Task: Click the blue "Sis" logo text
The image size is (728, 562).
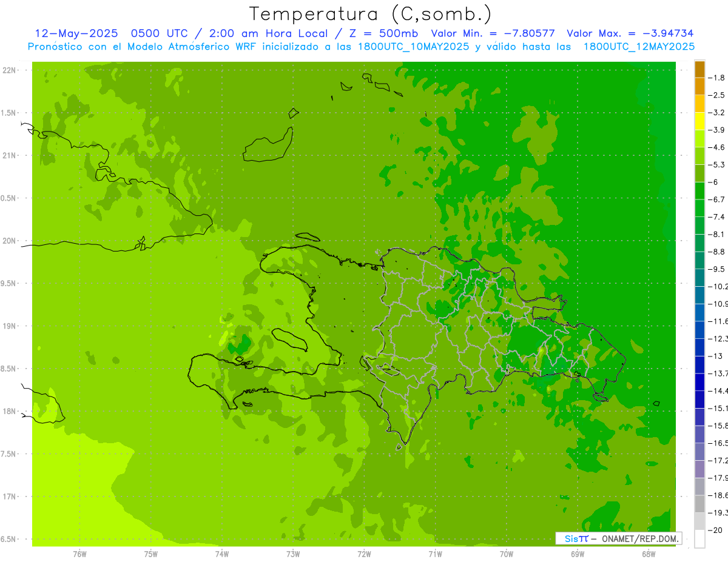Action: (571, 538)
